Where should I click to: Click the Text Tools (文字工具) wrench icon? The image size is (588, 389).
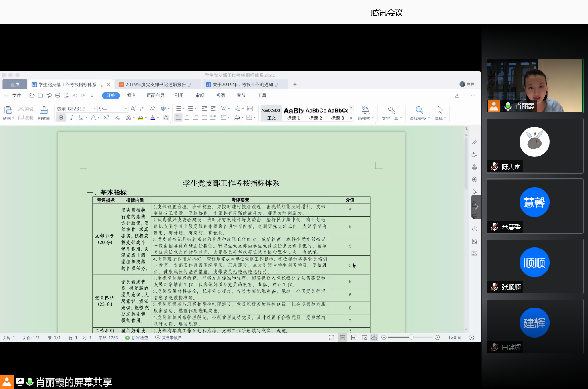click(391, 110)
